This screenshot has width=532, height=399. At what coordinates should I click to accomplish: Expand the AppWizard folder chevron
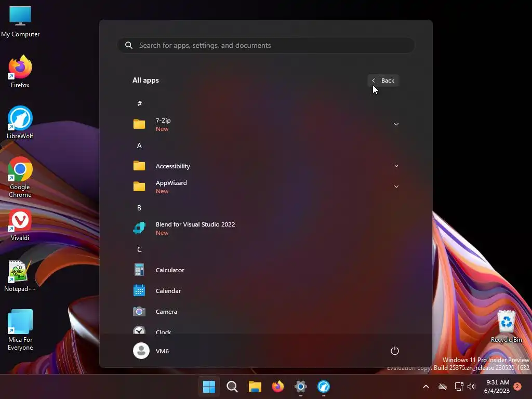(x=396, y=187)
